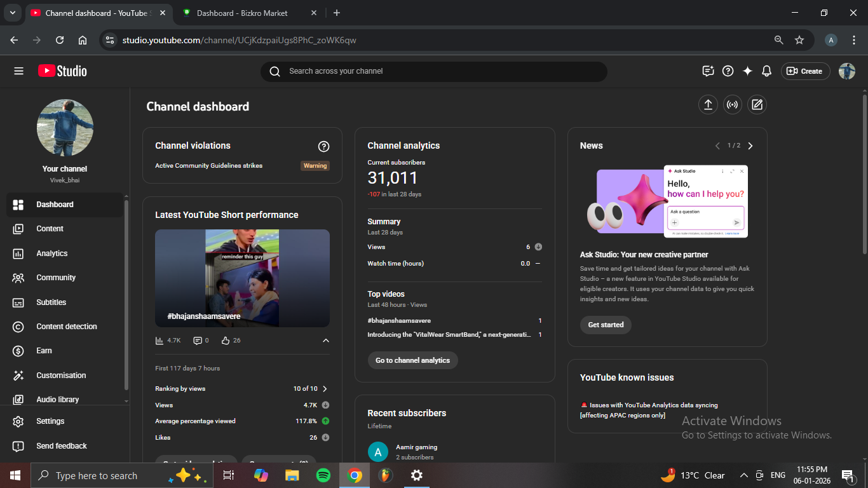
Task: Click the Create button
Action: tap(805, 71)
